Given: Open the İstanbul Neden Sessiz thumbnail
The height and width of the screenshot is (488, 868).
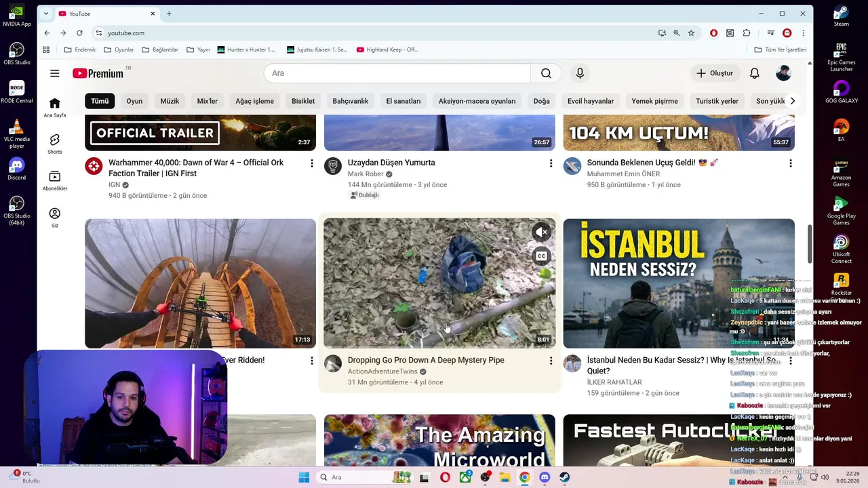Looking at the screenshot, I should coord(678,283).
